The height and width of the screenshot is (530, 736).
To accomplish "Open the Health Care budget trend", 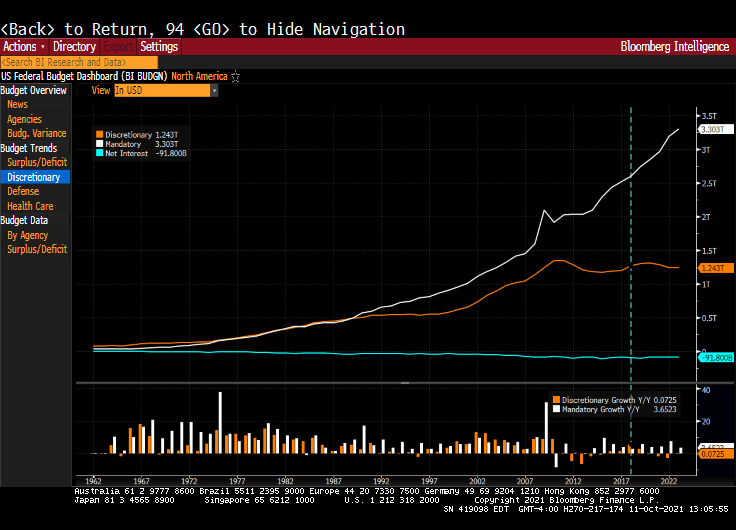I will point(30,206).
